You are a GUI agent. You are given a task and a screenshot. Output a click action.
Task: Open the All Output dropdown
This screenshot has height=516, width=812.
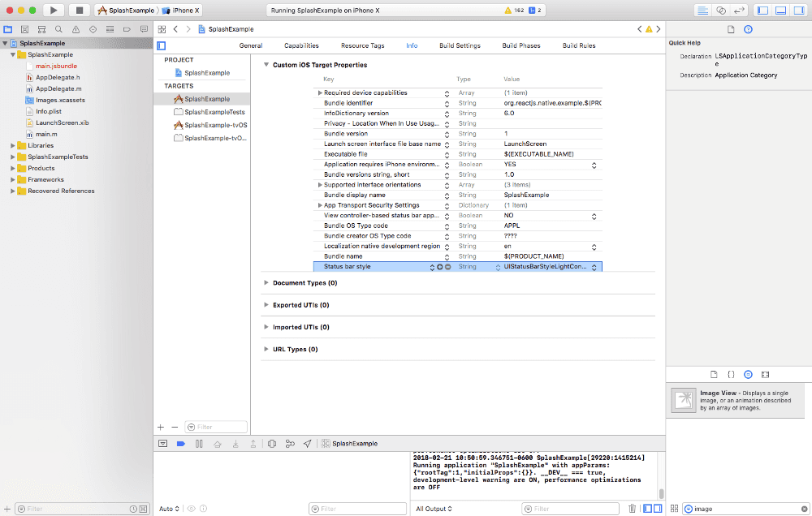pyautogui.click(x=434, y=509)
